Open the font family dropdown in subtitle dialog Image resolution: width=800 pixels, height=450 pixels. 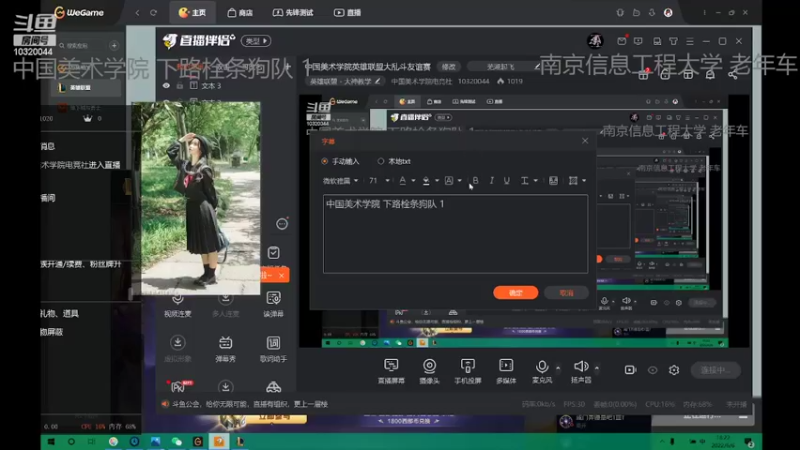point(340,181)
